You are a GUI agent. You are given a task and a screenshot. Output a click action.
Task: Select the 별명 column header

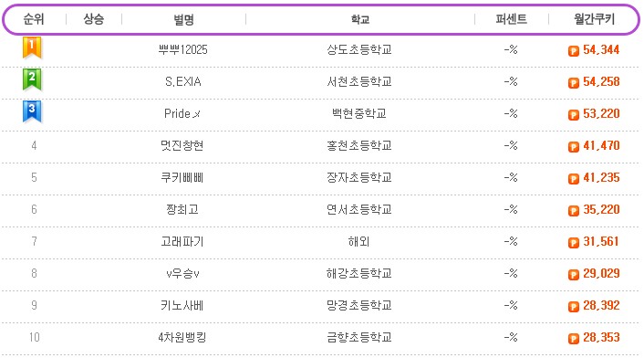point(183,19)
